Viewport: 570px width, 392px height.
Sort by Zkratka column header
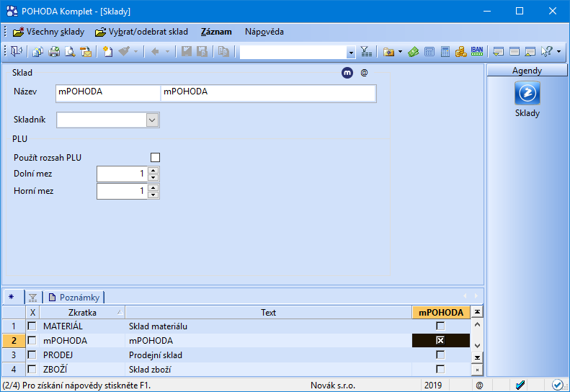[x=82, y=312]
